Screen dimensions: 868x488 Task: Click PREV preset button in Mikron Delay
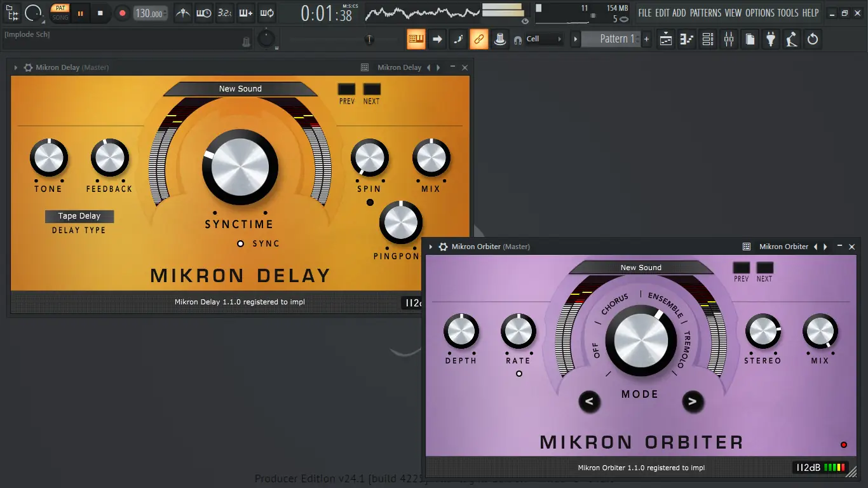[346, 89]
